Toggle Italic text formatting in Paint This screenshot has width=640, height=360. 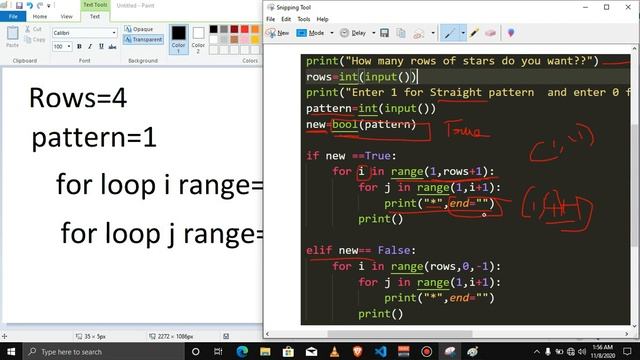pos(90,47)
